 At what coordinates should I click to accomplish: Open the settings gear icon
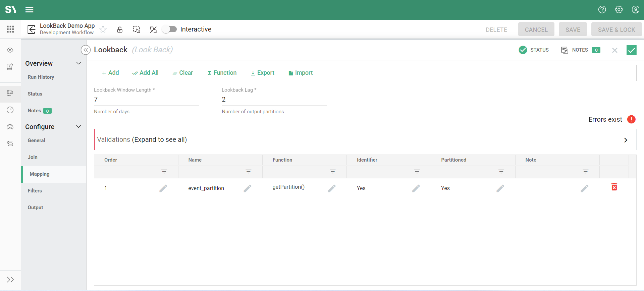pyautogui.click(x=619, y=10)
